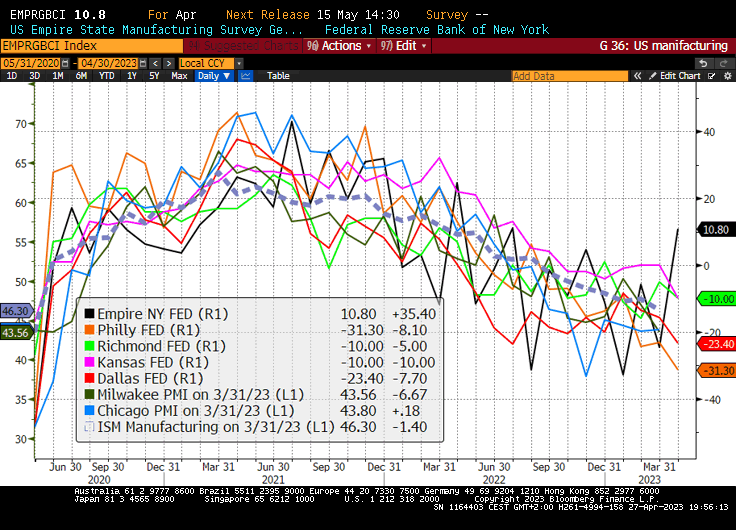The width and height of the screenshot is (736, 530).
Task: Click the annotate checkbox-pencil icon
Action: click(x=712, y=76)
